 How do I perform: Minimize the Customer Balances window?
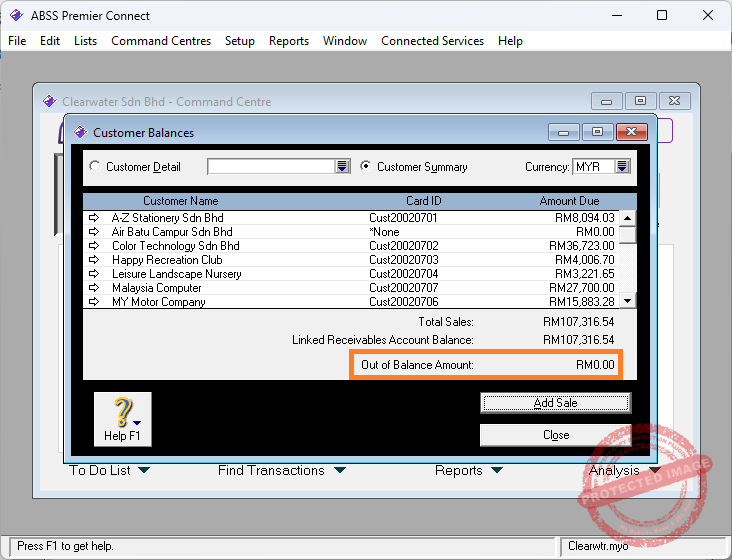[x=564, y=133]
